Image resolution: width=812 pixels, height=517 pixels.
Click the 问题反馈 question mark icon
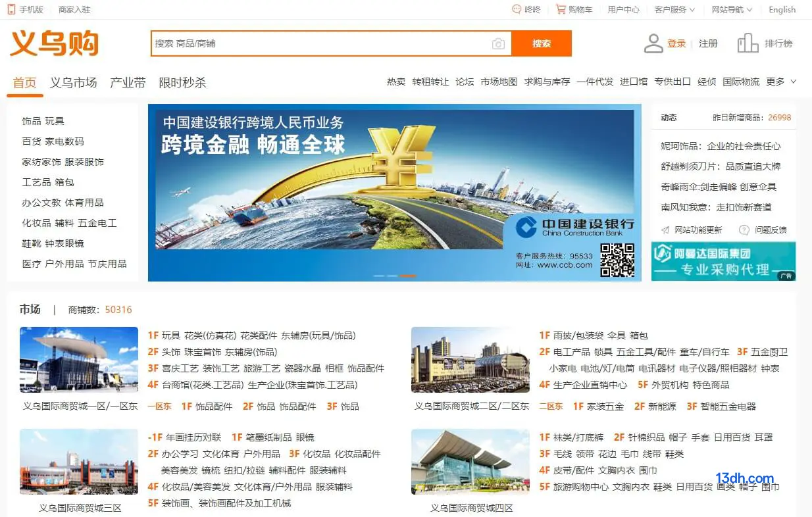point(744,230)
